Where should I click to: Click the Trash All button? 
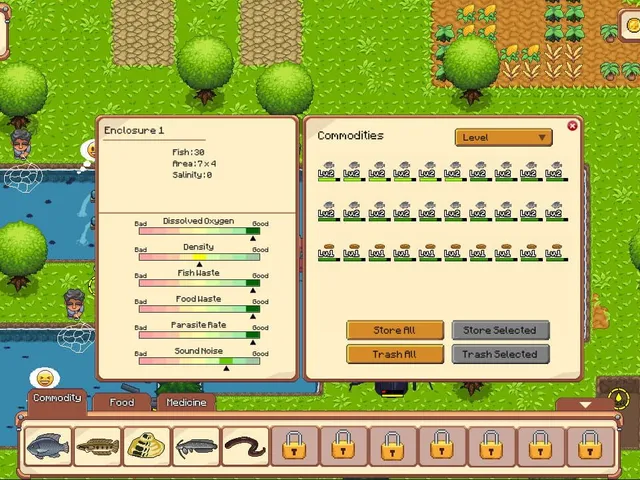click(x=395, y=354)
